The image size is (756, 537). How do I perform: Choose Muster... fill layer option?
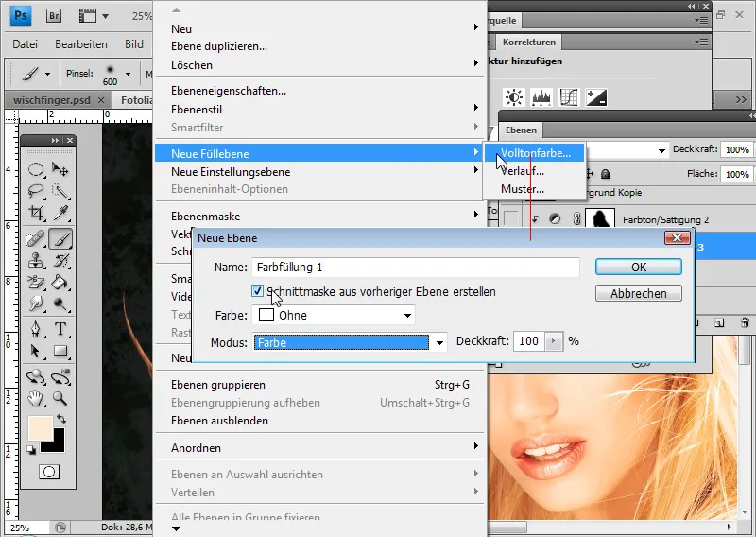[x=535, y=189]
